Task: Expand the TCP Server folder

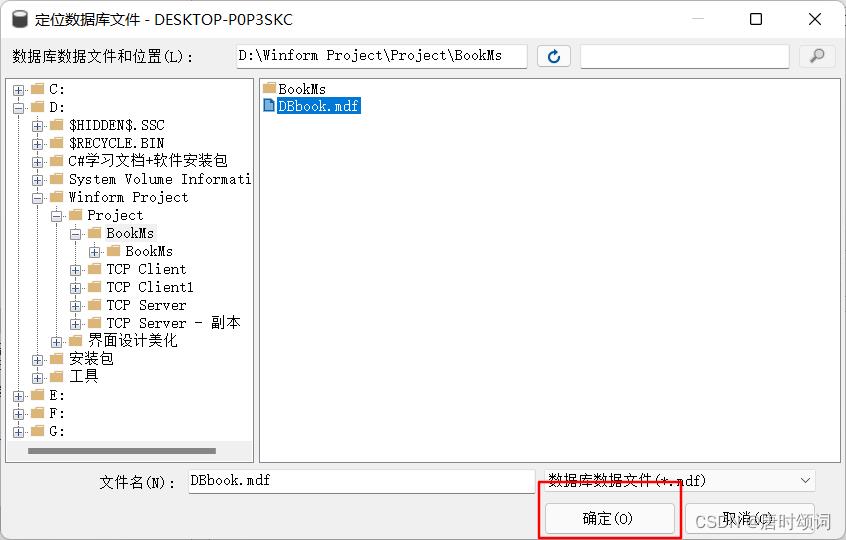Action: 75,306
